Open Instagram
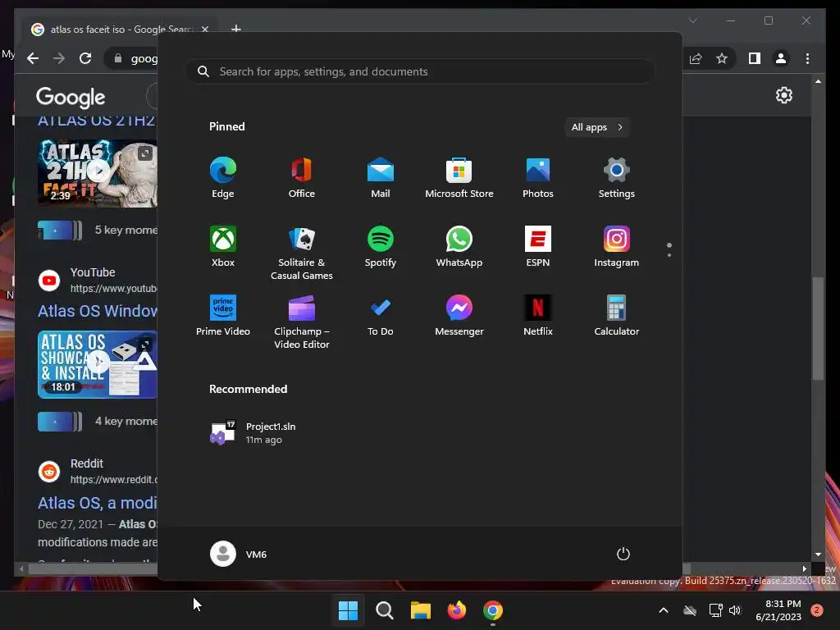 click(x=617, y=247)
